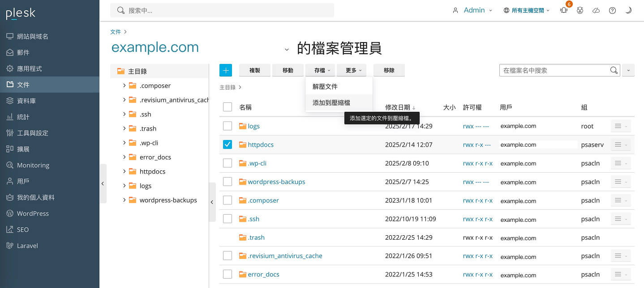Choose 解壓文件 in the archive menu
Image resolution: width=644 pixels, height=288 pixels.
point(325,86)
